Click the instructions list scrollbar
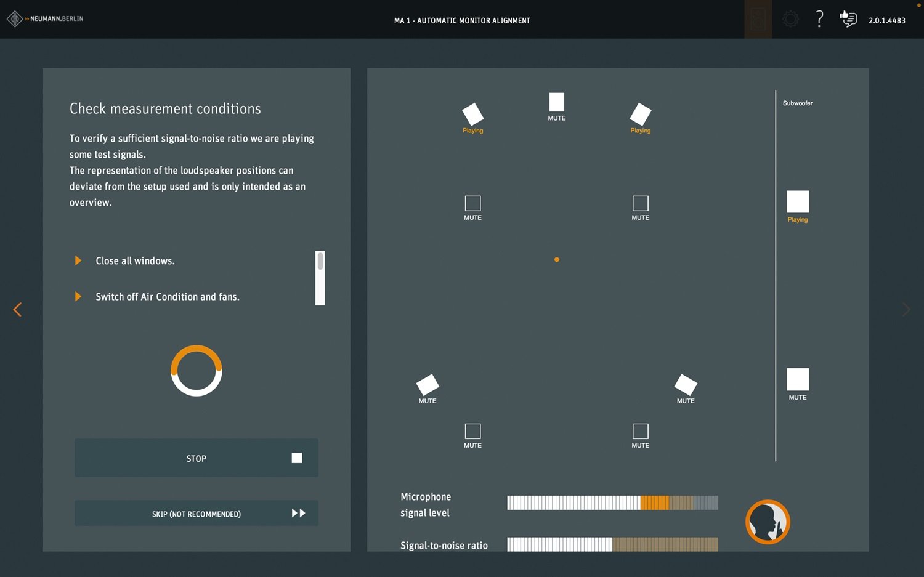The height and width of the screenshot is (577, 924). pos(320,278)
